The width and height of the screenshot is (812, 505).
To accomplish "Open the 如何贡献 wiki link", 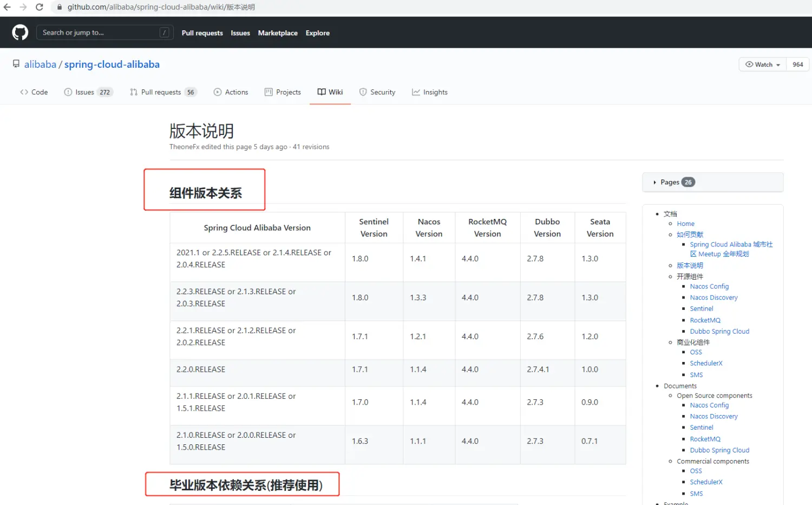I will pos(690,235).
